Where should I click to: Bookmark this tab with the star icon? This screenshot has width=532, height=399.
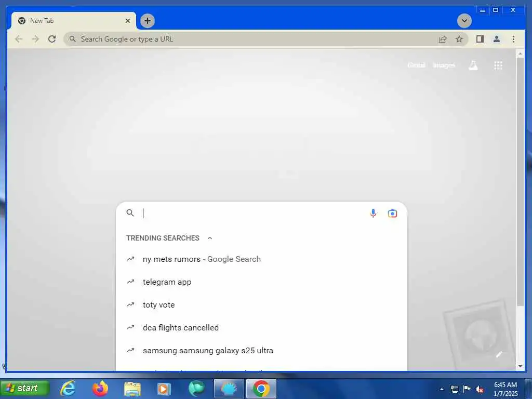[x=459, y=39]
